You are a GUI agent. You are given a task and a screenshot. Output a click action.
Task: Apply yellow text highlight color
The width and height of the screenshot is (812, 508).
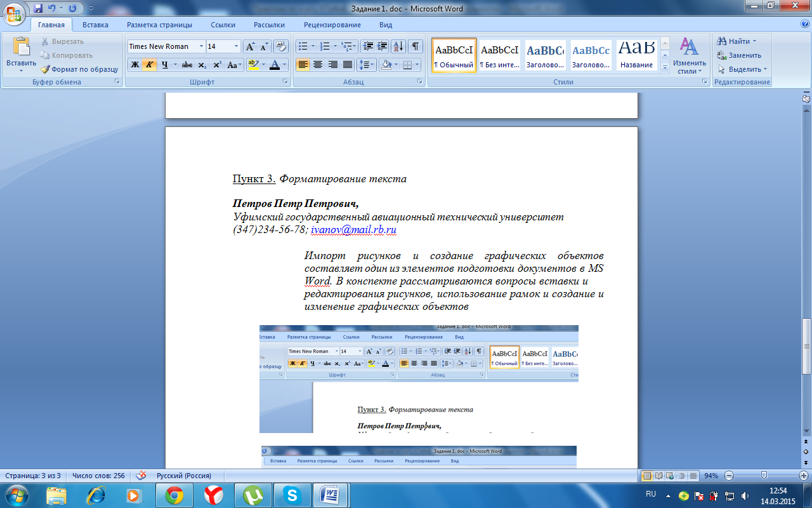click(x=252, y=65)
